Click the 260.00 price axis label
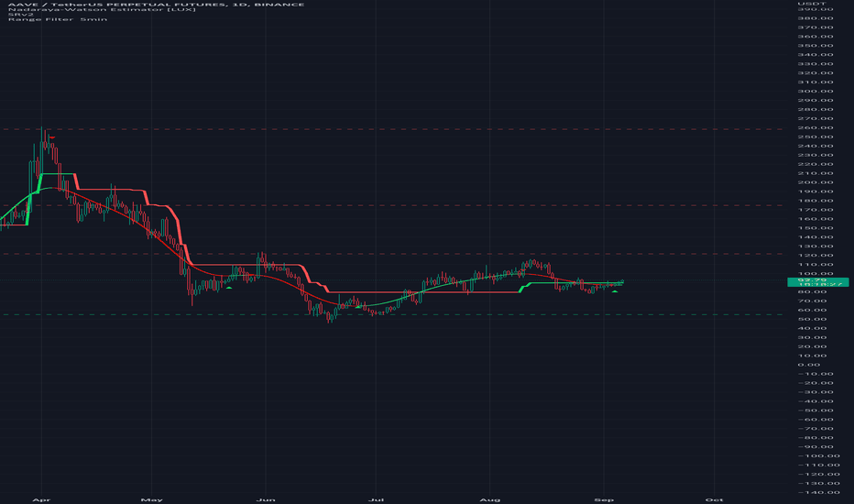This screenshot has width=854, height=504. tap(816, 127)
